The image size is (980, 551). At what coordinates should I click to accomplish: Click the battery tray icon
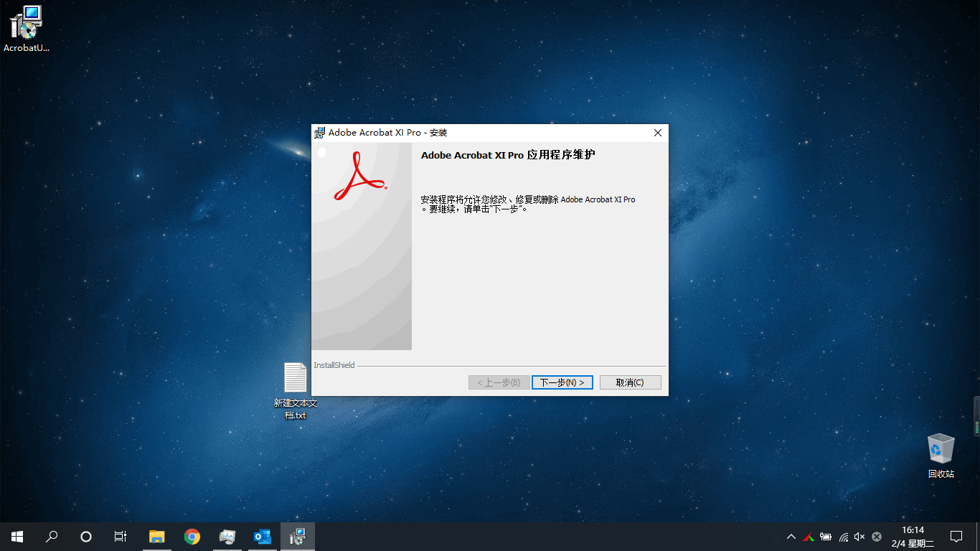click(826, 537)
